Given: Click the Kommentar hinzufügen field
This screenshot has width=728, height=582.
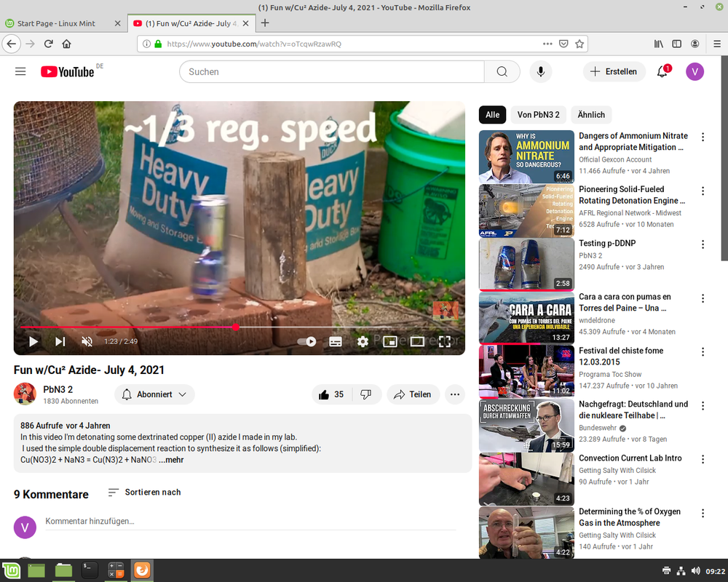Looking at the screenshot, I should pos(250,522).
